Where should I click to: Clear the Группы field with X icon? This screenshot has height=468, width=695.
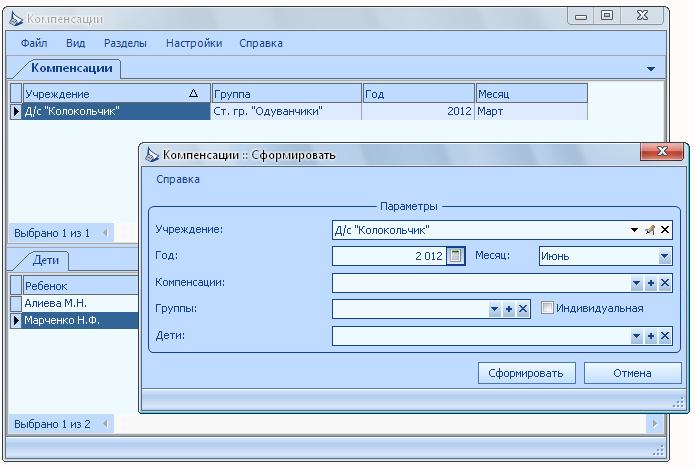[523, 309]
